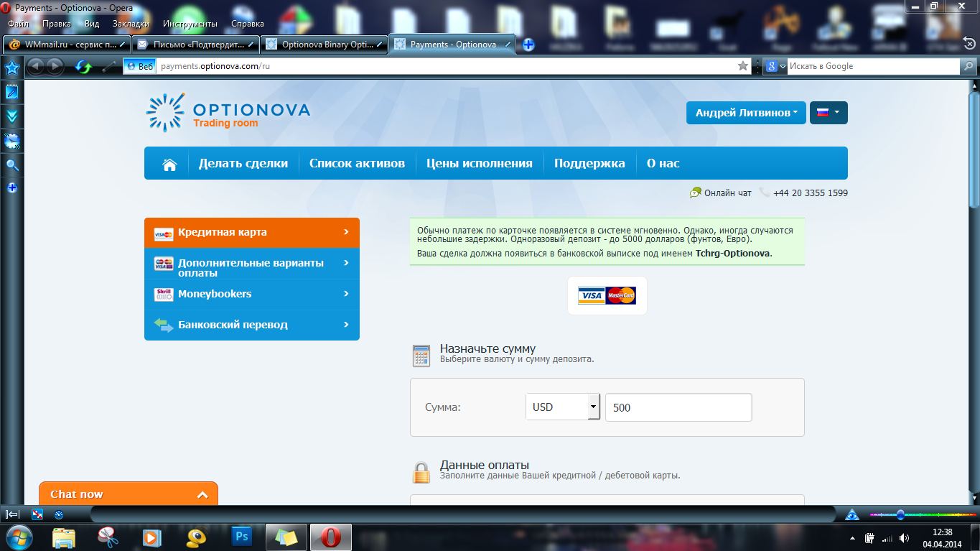Screen dimensions: 980x551
Task: Click the Opera Link sync icon in the status bar
Action: coord(37,514)
